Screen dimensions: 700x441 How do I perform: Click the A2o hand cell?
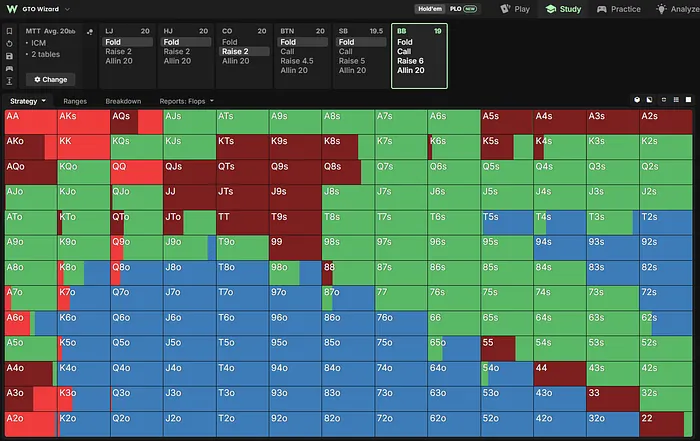31,424
